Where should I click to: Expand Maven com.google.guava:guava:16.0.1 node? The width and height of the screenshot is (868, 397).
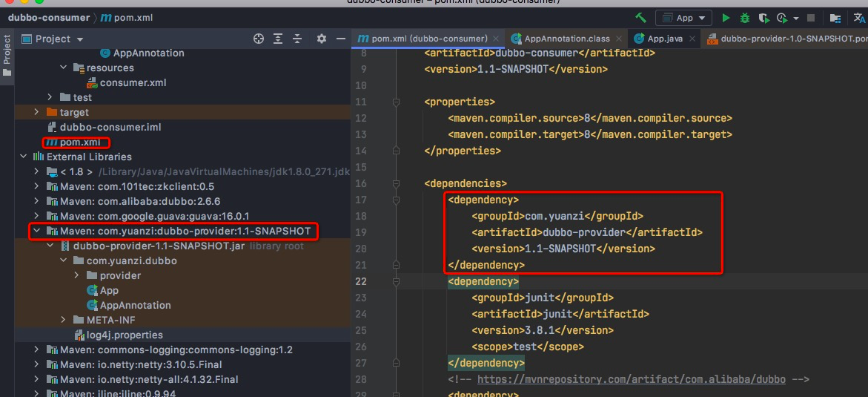click(x=36, y=216)
